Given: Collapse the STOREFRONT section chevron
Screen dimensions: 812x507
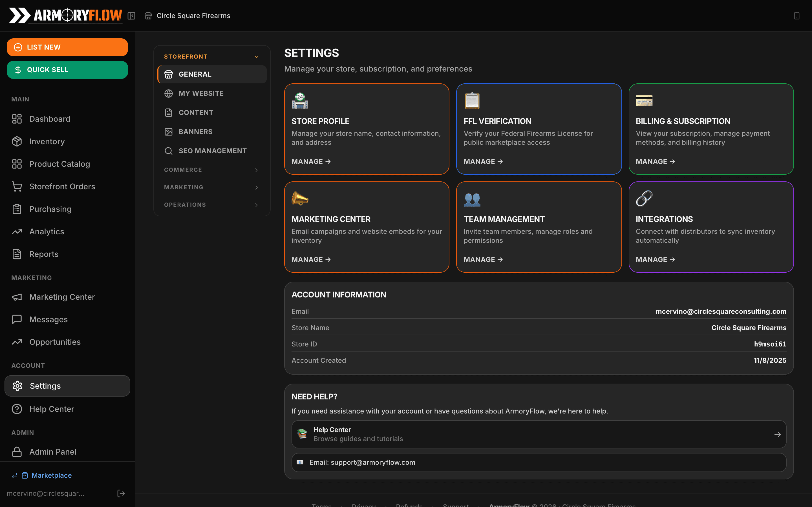Looking at the screenshot, I should coord(257,56).
